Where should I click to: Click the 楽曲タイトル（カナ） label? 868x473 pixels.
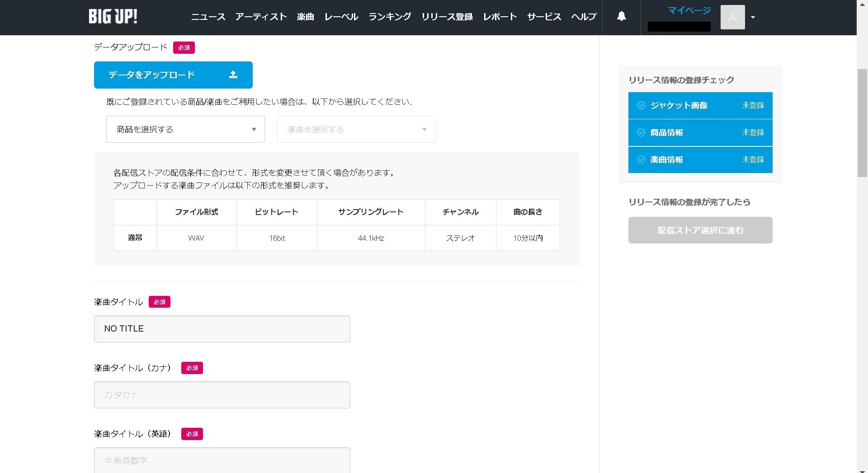tap(134, 368)
